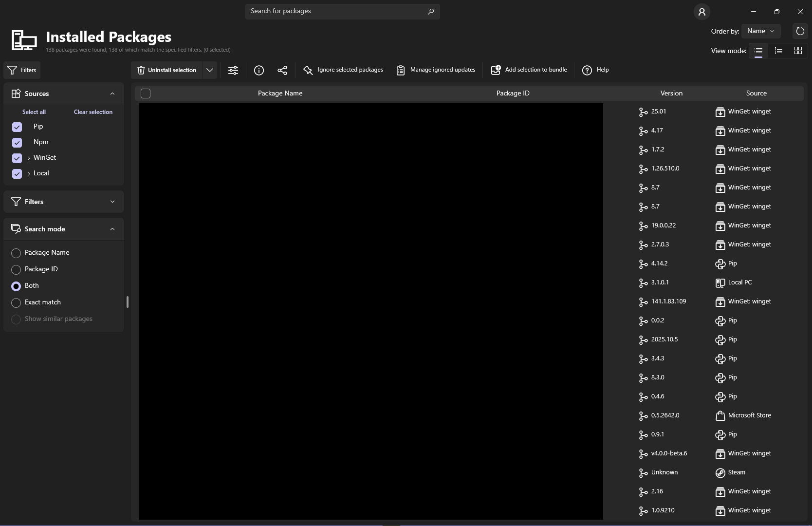
Task: Switch to bulleted list view icon
Action: [x=778, y=51]
